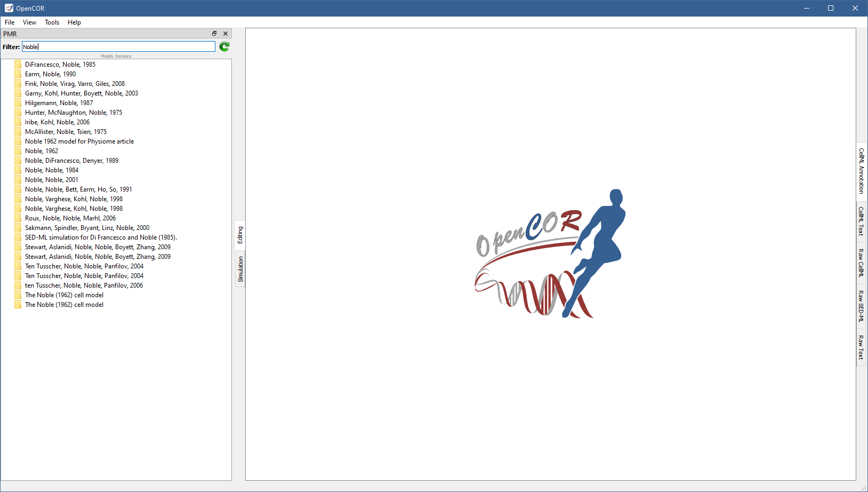Select the CellML Text view tab
Viewport: 868px width, 492px height.
[x=861, y=221]
